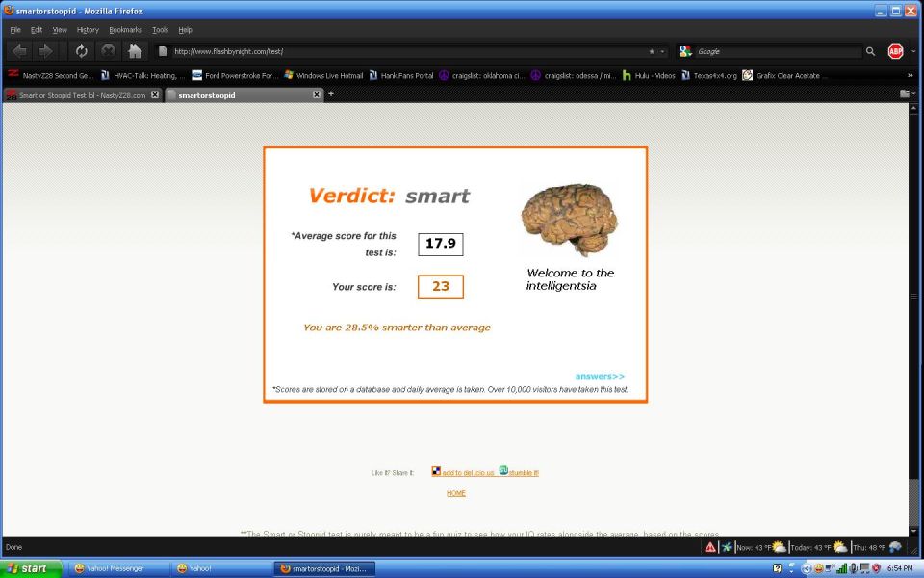This screenshot has width=924, height=578.
Task: Click the 28.5% smarter than average text
Action: pyautogui.click(x=397, y=328)
